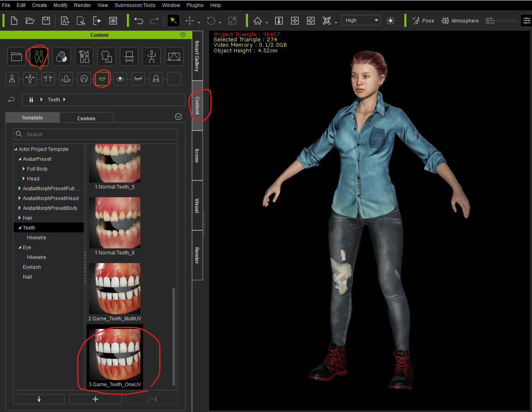Select the Eyelash subcategory icon
532x412 pixels.
click(138, 79)
